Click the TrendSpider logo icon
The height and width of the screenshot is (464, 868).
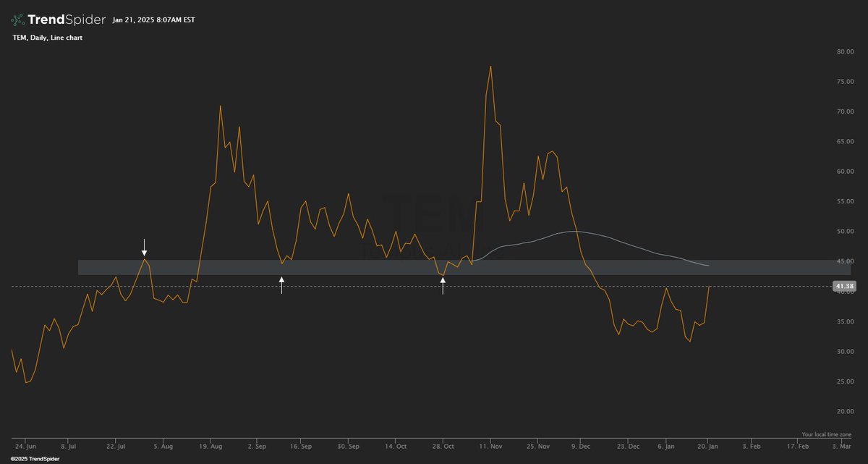pos(17,20)
